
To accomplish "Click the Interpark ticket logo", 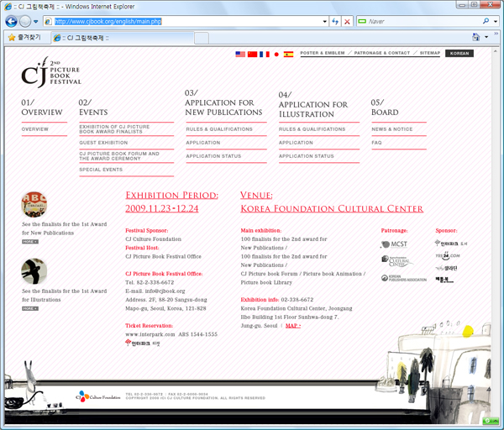I will [143, 343].
